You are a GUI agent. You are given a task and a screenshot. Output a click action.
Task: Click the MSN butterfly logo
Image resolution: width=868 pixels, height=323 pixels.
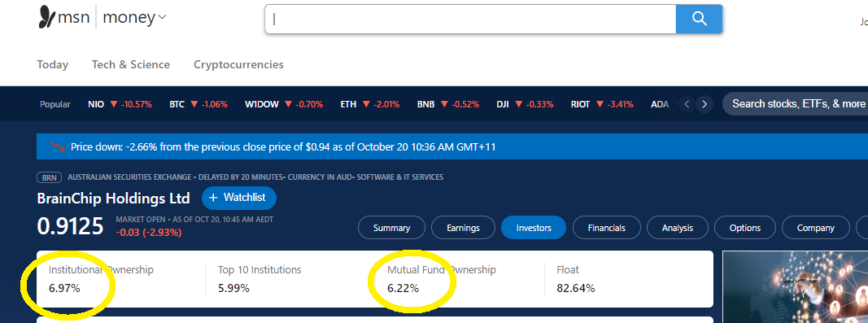47,17
